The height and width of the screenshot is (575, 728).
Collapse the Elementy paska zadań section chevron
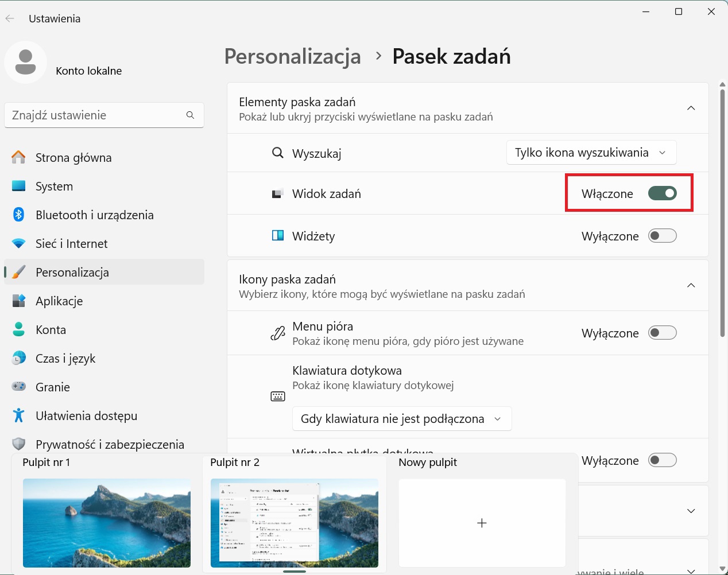(691, 108)
